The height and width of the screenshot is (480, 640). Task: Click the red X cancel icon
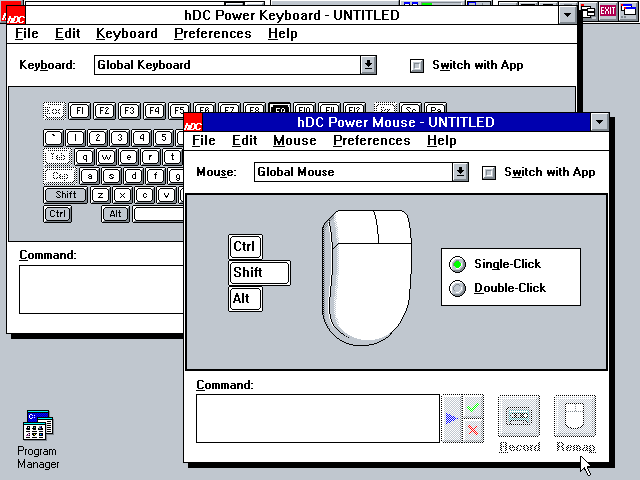click(x=473, y=430)
